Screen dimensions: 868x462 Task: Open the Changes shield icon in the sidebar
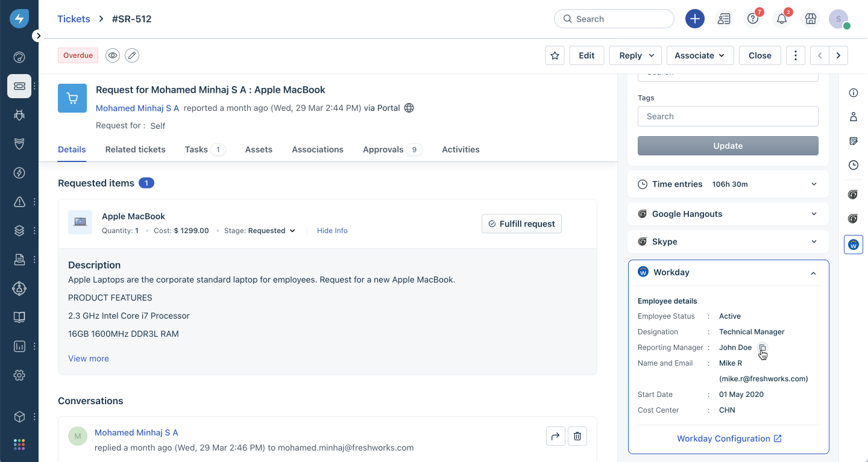[19, 143]
